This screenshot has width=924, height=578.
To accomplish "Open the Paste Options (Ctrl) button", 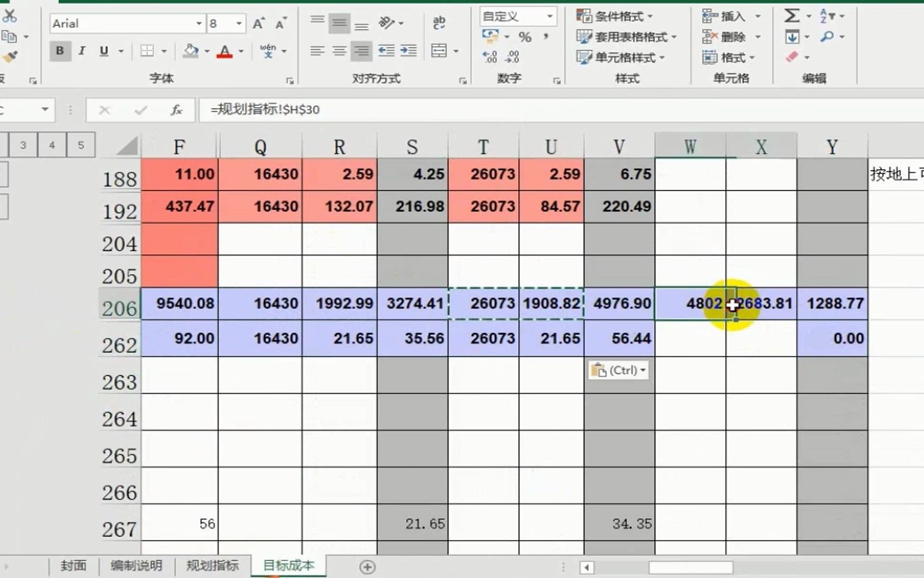I will [x=619, y=370].
